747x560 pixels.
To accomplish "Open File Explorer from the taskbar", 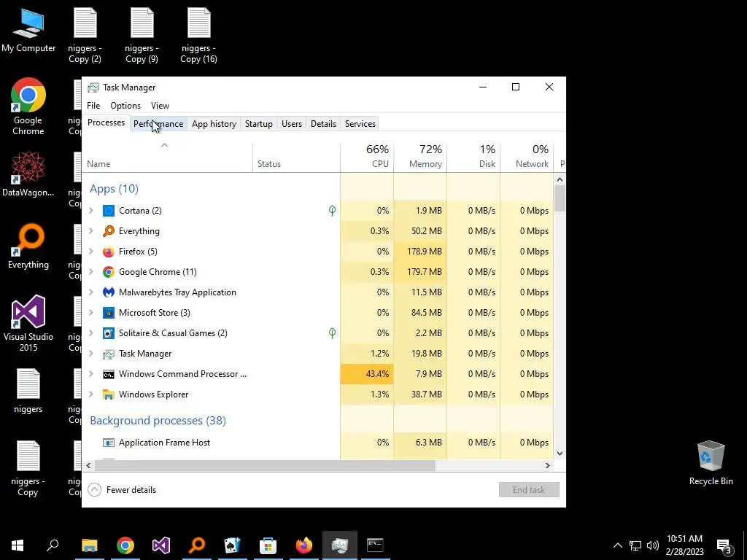I will coord(90,545).
